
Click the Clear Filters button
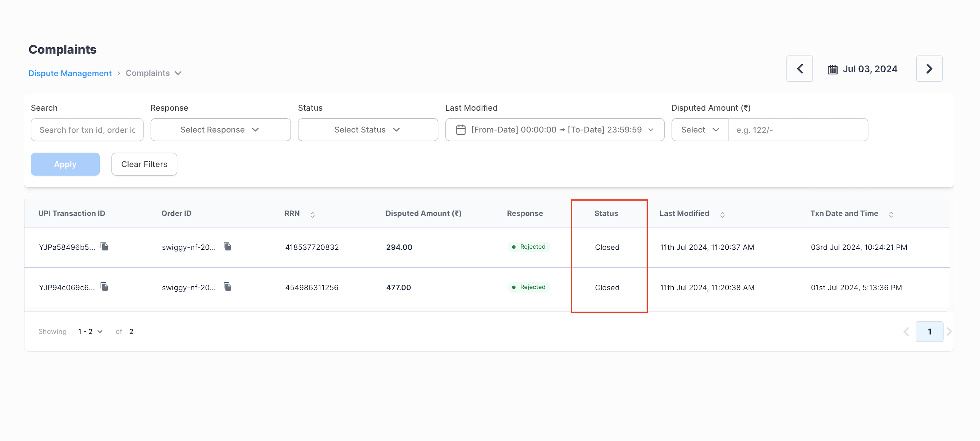tap(144, 164)
